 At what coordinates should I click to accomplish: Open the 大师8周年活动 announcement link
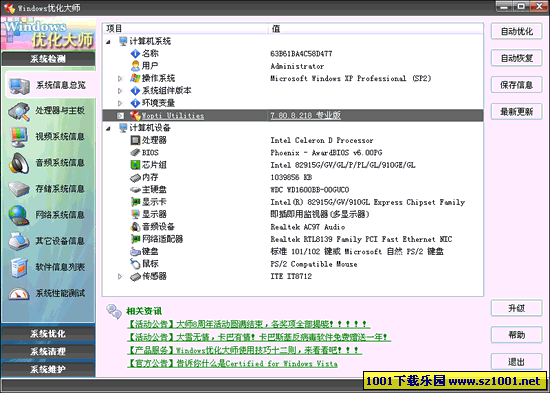point(248,324)
